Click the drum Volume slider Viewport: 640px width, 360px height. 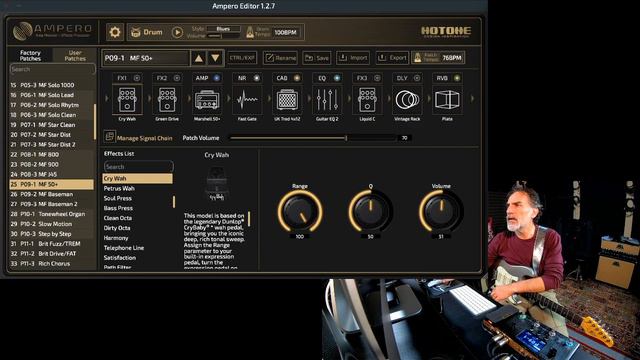(223, 36)
